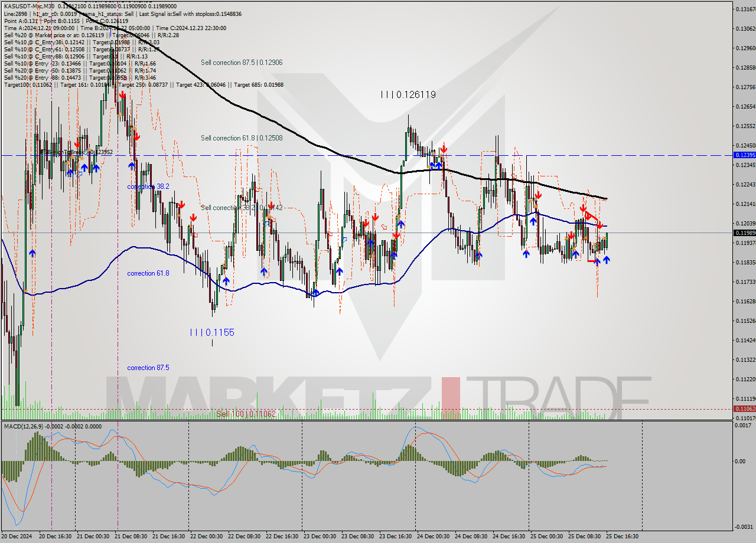Viewport: 756px width, 543px height.
Task: Click 'Sell correction 61.8 | 0.12508' label
Action: pos(242,138)
